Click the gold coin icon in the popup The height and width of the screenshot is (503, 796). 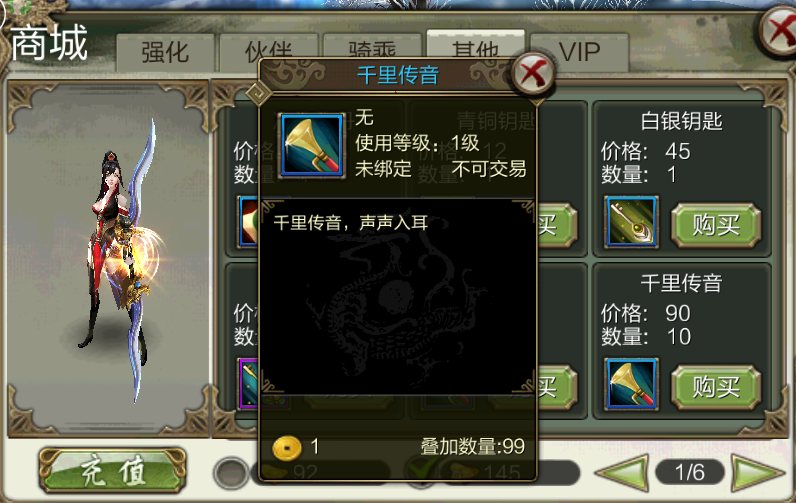[x=287, y=447]
